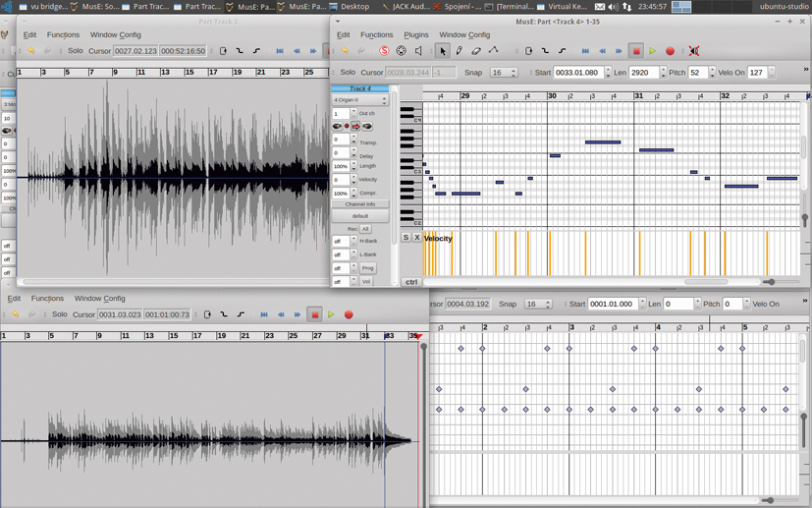Screen dimensions: 812x508
Task: Click the stop button in Track 4 window
Action: tap(636, 51)
